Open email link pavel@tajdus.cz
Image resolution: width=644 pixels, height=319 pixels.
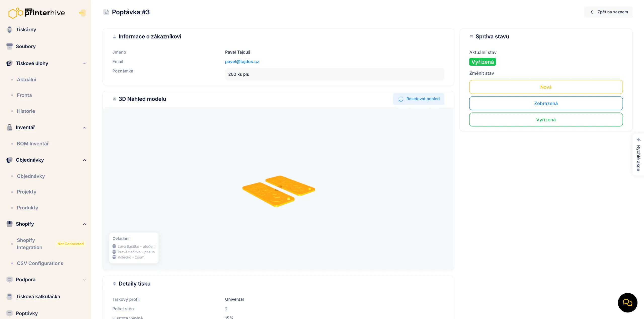[242, 62]
